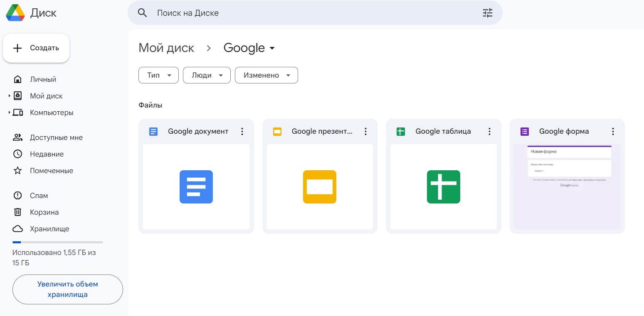The image size is (644, 316).
Task: Open the Изменено filter dropdown
Action: (x=266, y=75)
